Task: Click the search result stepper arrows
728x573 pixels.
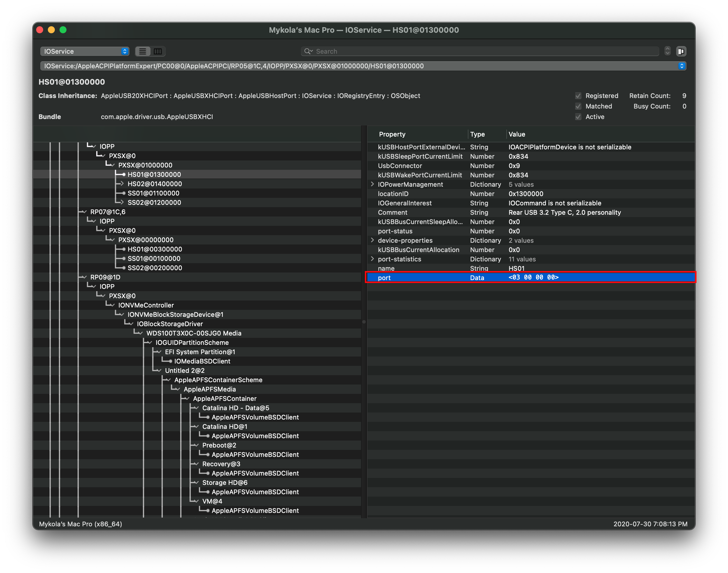Action: tap(667, 51)
